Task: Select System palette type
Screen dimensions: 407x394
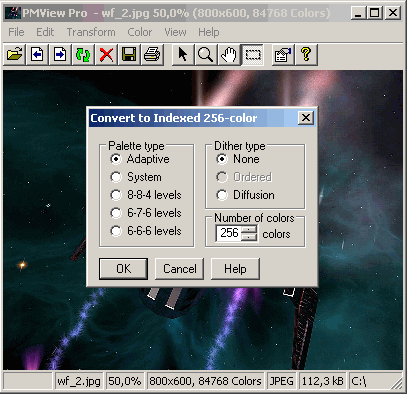Action: [136, 177]
